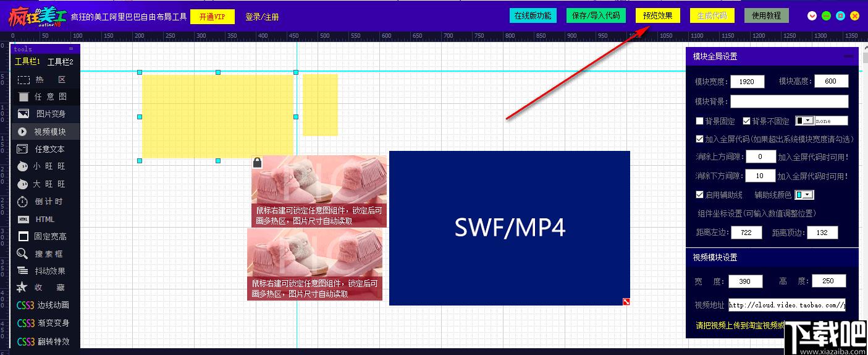Screen dimensions: 868x355
Task: Select the 热区 hotspot tool
Action: click(45, 80)
